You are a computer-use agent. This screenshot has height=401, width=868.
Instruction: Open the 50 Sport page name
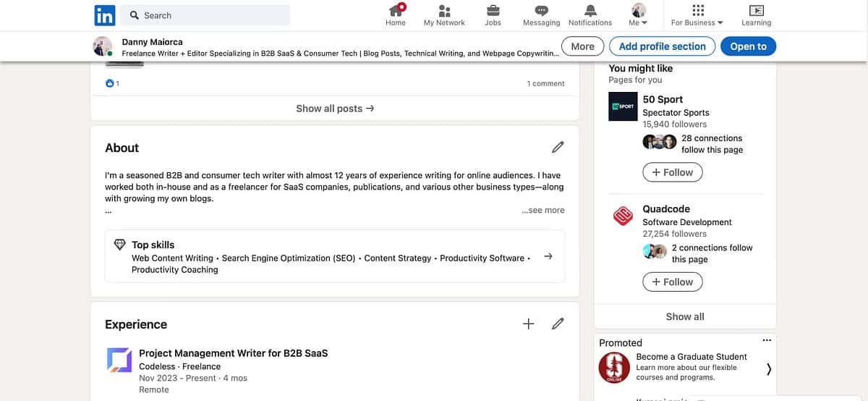tap(663, 99)
